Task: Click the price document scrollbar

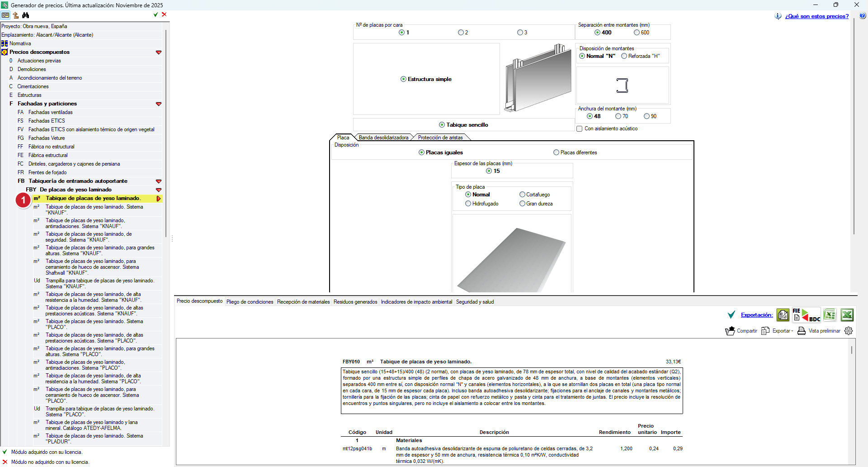Action: point(852,350)
